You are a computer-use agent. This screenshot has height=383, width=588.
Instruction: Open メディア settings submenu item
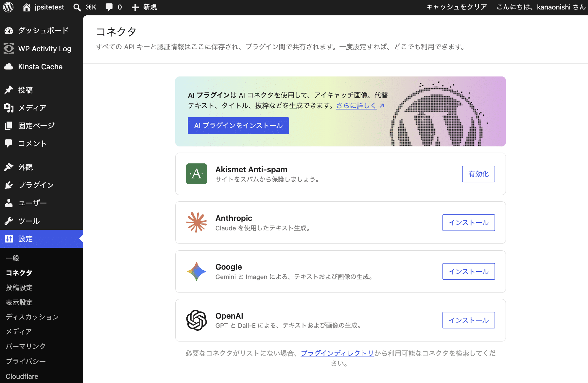pos(19,332)
